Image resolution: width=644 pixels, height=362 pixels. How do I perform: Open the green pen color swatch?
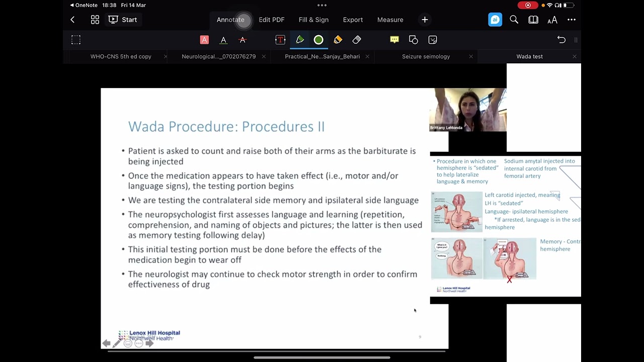point(318,40)
